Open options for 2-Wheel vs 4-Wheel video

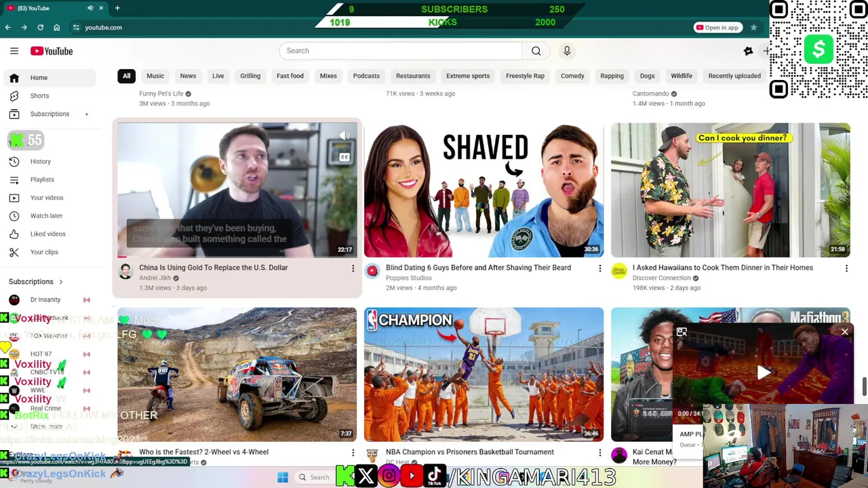point(353,453)
